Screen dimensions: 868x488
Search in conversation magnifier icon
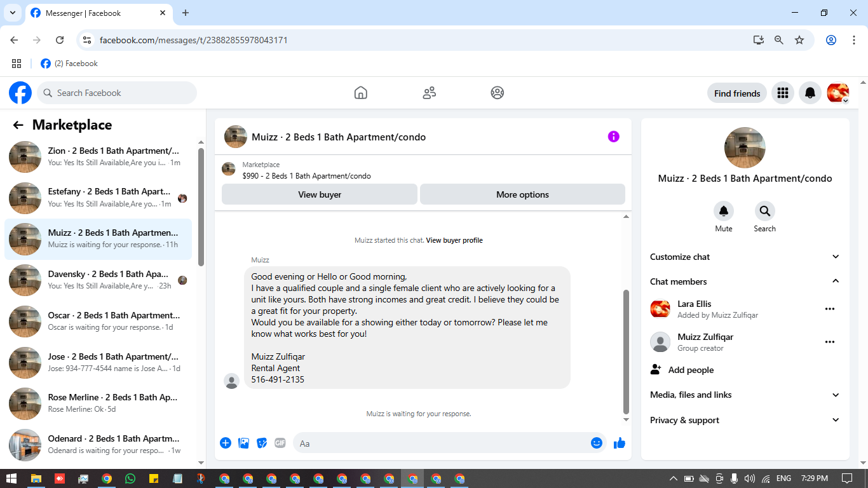764,211
